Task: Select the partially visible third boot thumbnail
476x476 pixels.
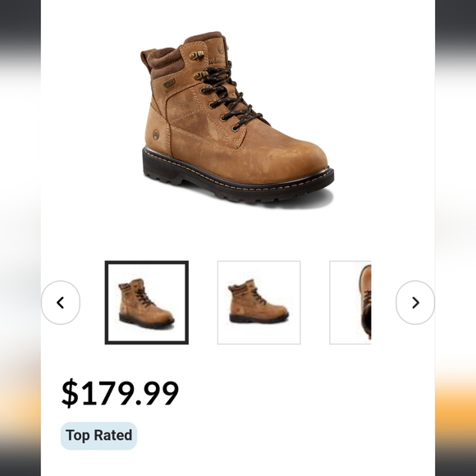Action: (350, 302)
